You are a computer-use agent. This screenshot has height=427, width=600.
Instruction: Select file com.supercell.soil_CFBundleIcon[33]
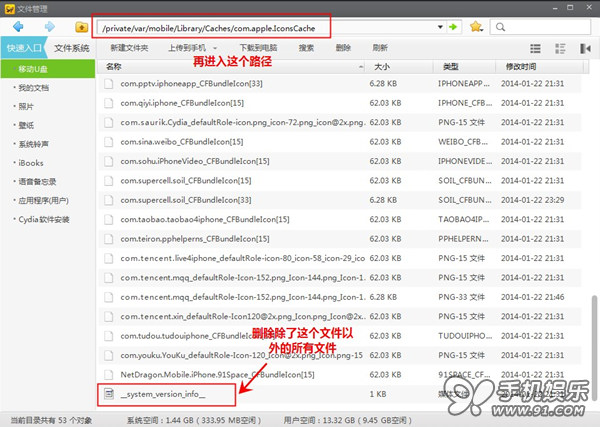click(x=340, y=200)
